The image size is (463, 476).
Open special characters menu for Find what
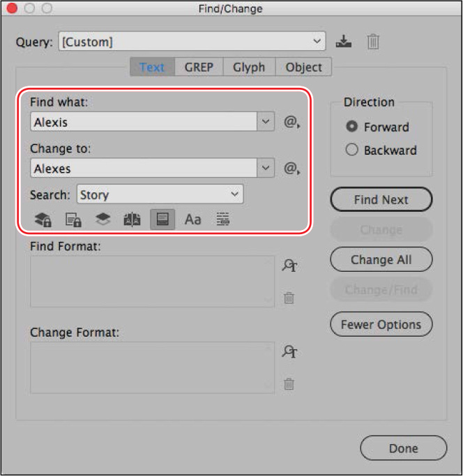pyautogui.click(x=291, y=122)
